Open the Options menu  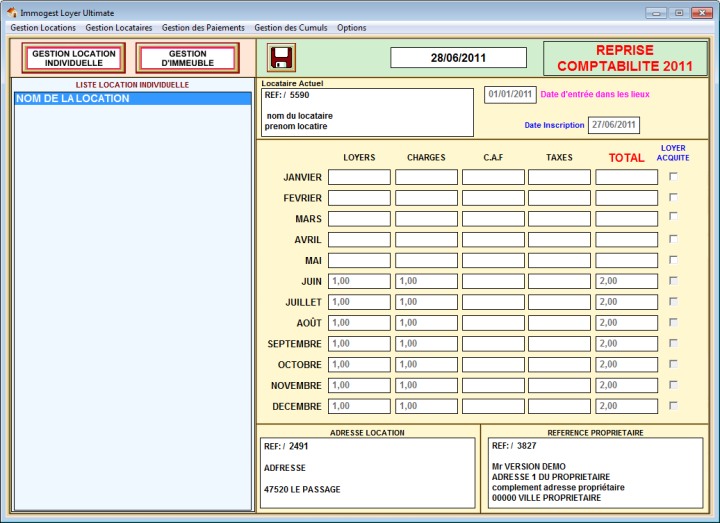point(351,28)
